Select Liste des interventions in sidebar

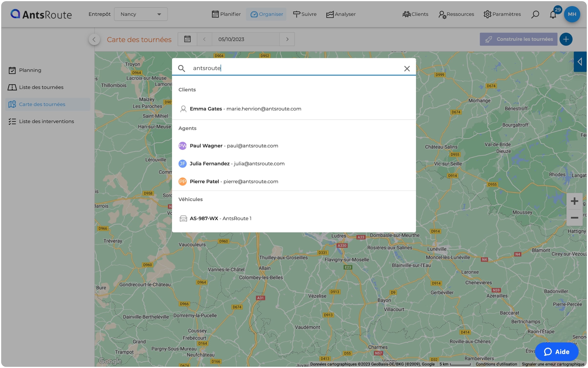tap(48, 121)
